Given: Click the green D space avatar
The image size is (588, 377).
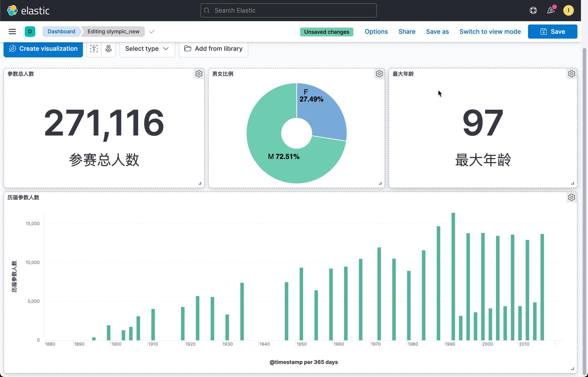Looking at the screenshot, I should pyautogui.click(x=30, y=32).
